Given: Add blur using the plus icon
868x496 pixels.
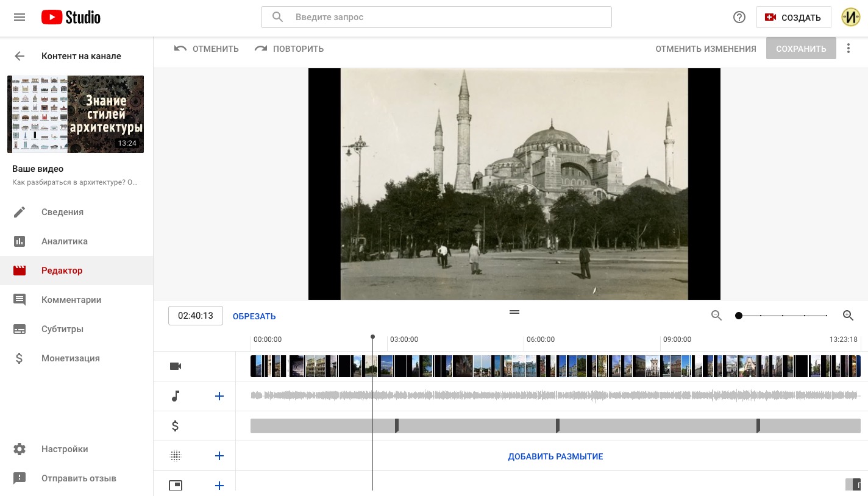Looking at the screenshot, I should [x=219, y=456].
